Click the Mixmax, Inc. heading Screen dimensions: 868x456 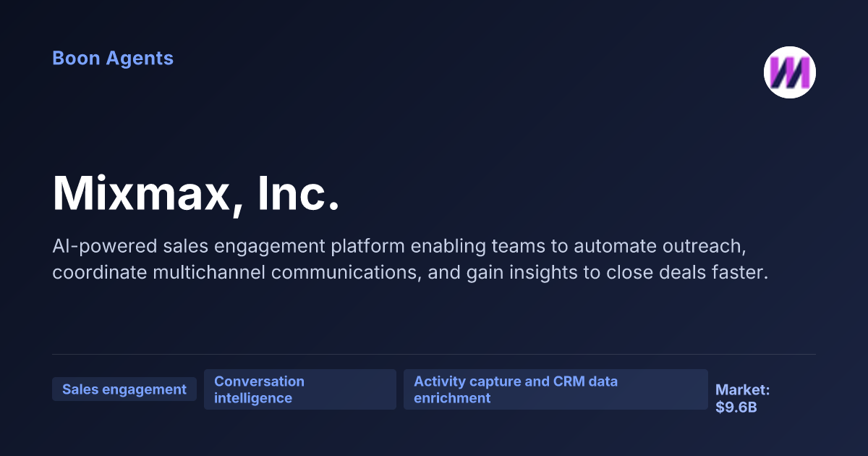tap(196, 194)
